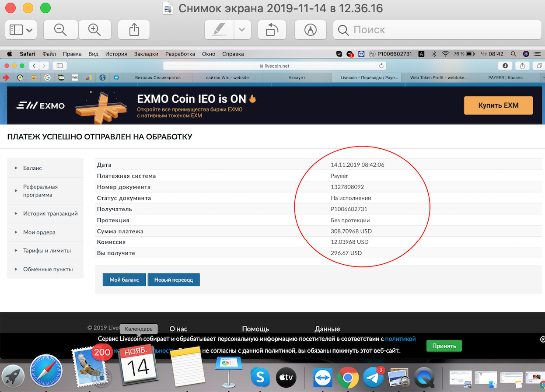Toggle Safari's sidebar button

59,66
